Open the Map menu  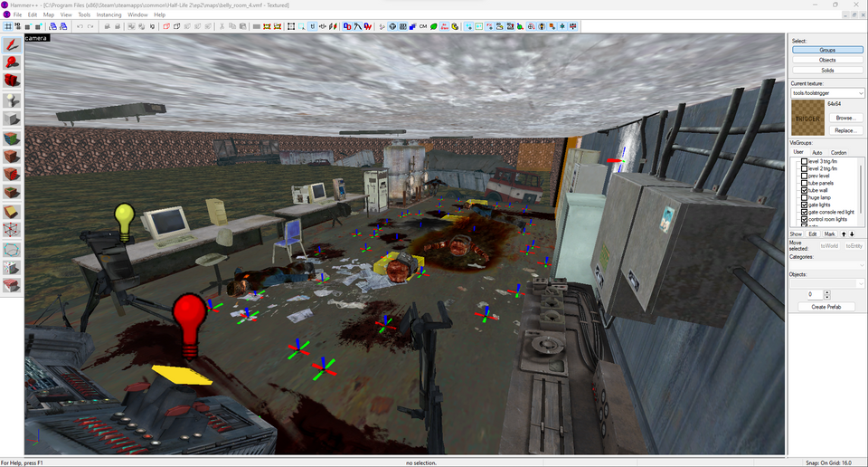click(x=49, y=15)
